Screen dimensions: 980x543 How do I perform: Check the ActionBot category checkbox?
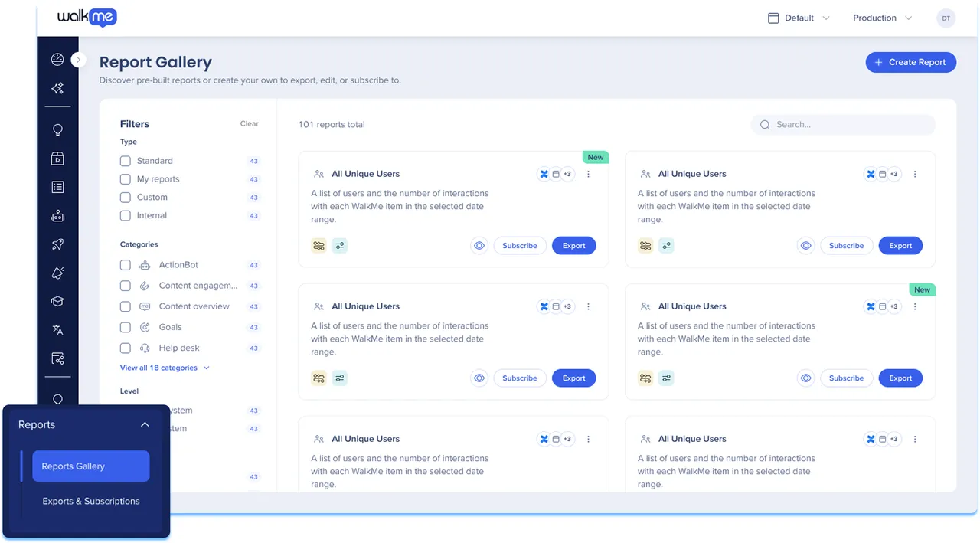click(126, 265)
